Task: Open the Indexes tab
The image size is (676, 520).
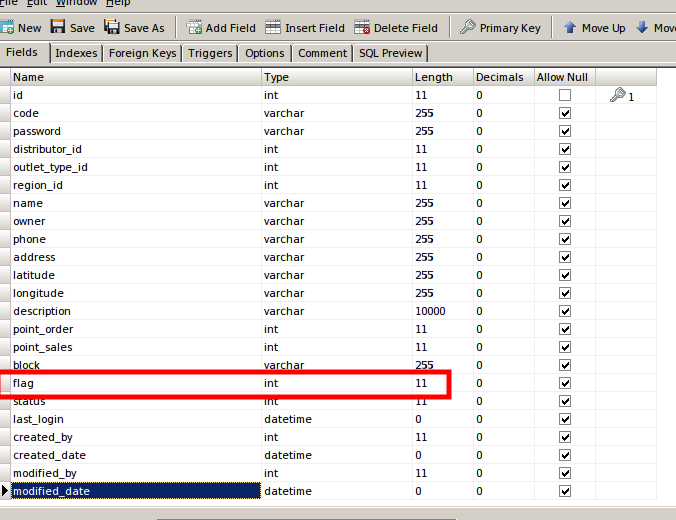Action: [76, 53]
